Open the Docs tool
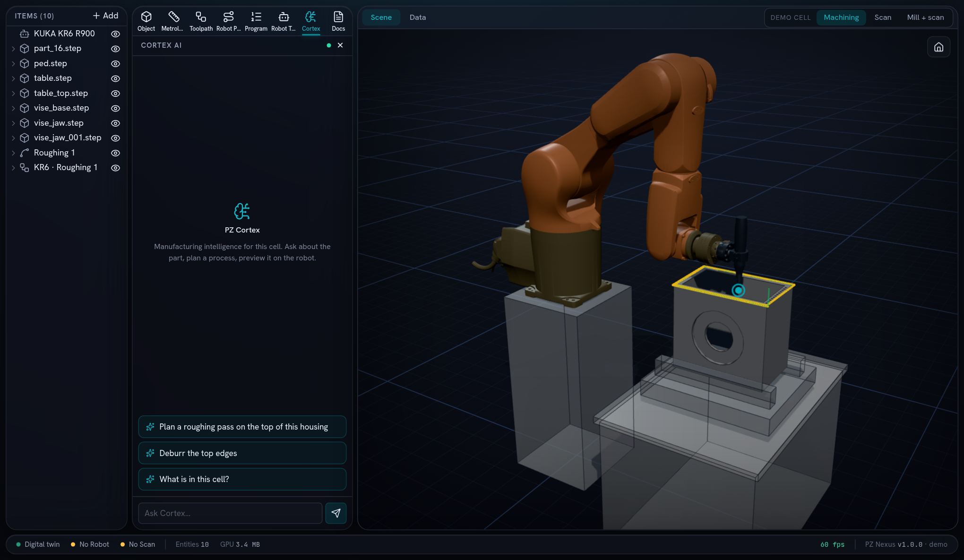 coord(338,21)
